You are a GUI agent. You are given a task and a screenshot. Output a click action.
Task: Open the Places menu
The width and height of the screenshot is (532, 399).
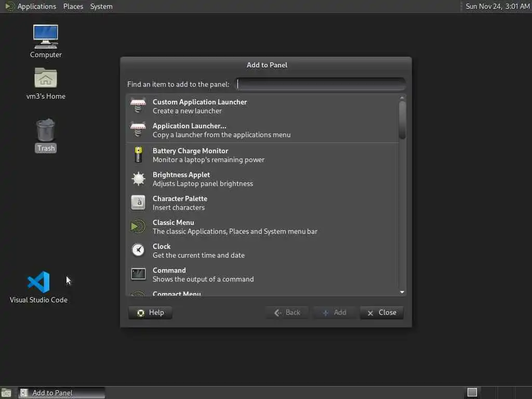(73, 6)
